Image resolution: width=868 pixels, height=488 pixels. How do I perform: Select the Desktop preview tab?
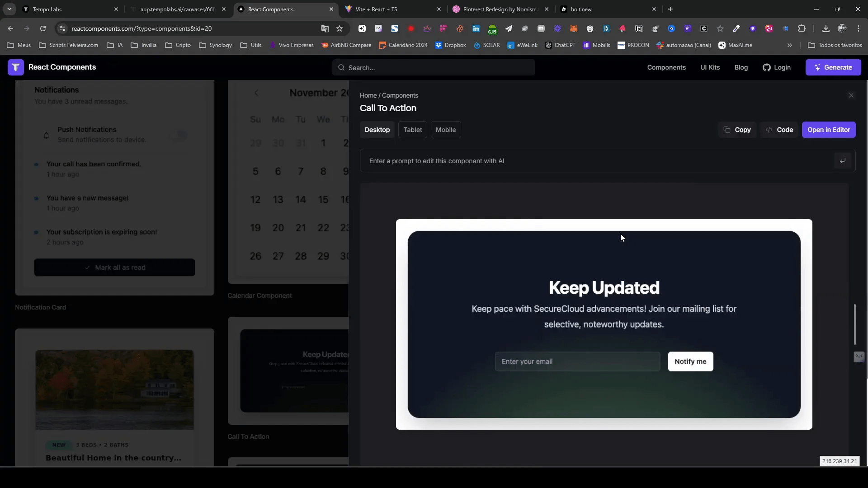pos(377,130)
